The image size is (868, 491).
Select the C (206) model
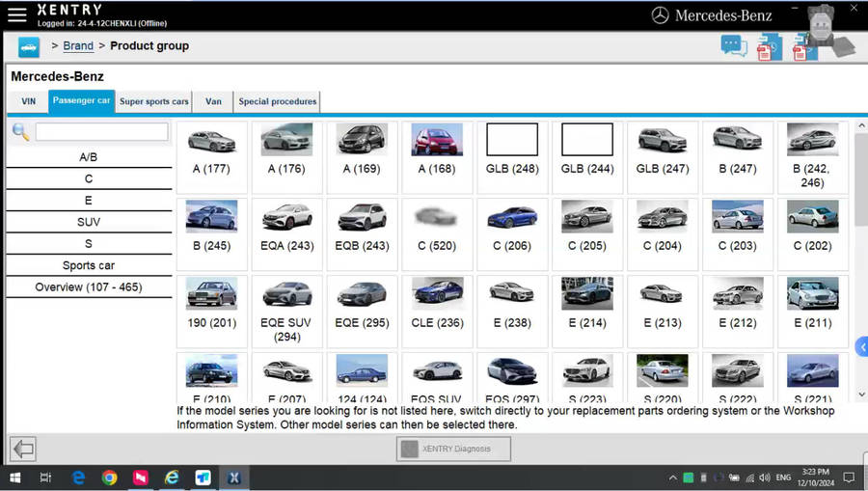512,234
